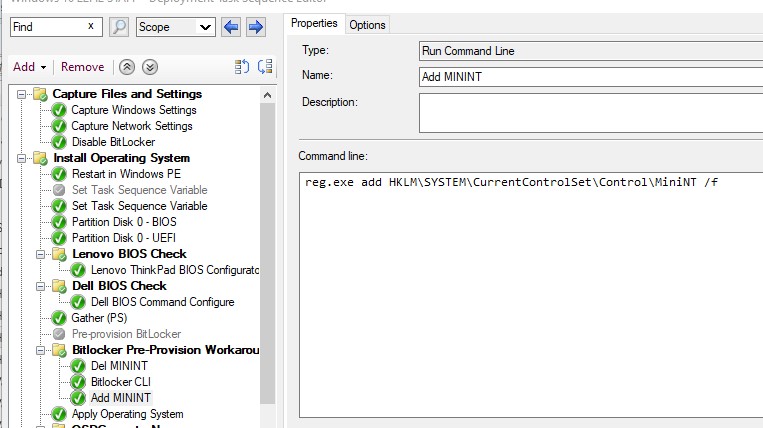Click the Remove button
Screen dimensions: 763x428
point(82,67)
